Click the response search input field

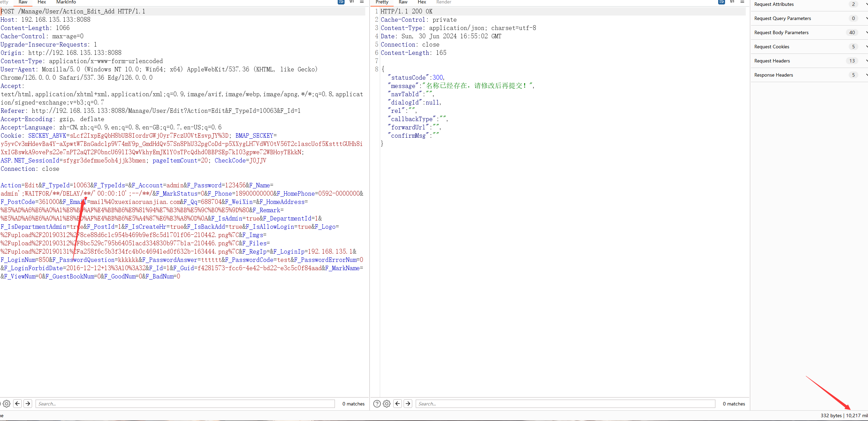tap(565, 404)
